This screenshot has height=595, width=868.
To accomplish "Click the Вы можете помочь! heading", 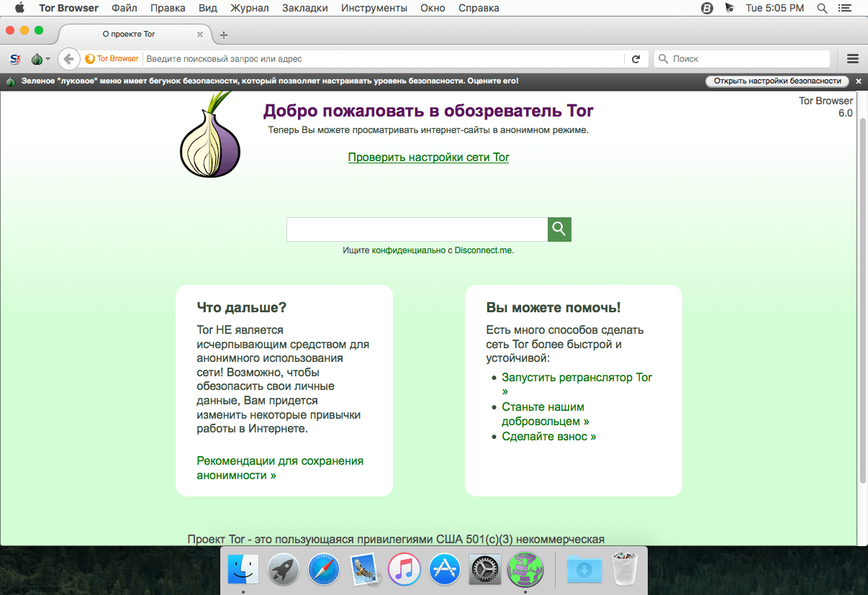I will (553, 307).
